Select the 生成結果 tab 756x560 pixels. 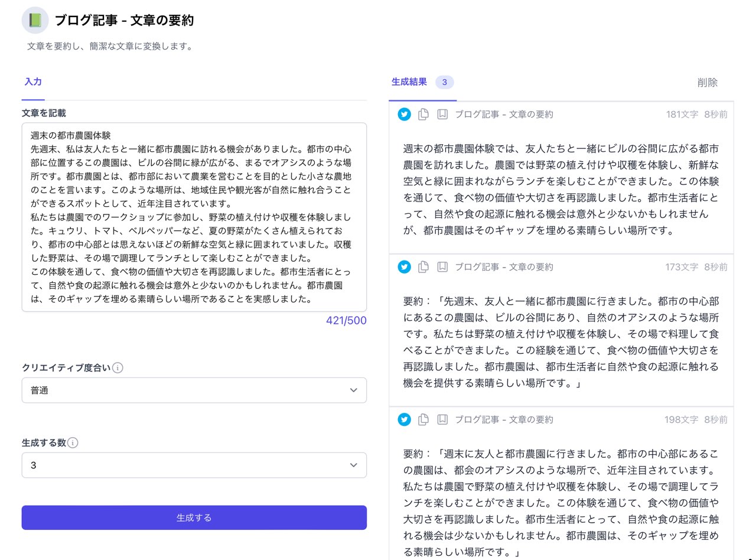tap(409, 82)
